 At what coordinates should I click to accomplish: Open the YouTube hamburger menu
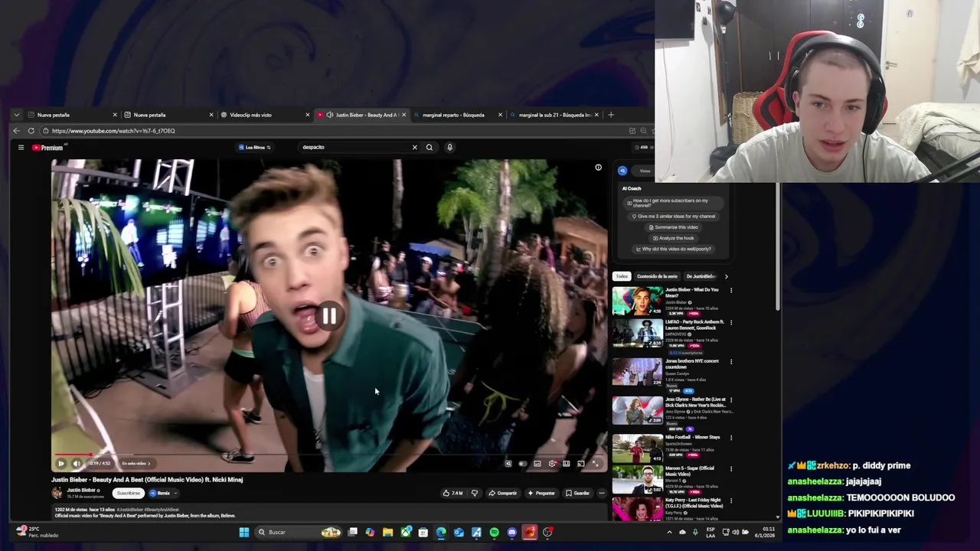[21, 147]
